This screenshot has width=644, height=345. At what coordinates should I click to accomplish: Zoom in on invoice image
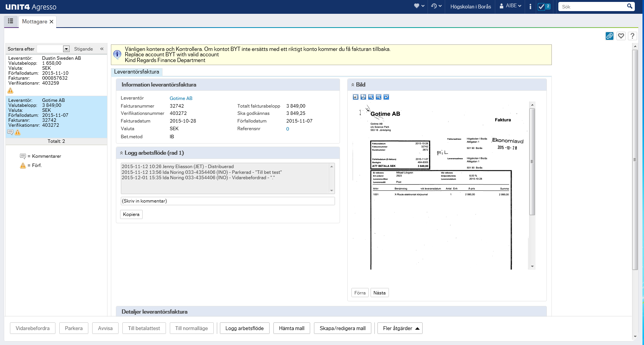coord(371,97)
